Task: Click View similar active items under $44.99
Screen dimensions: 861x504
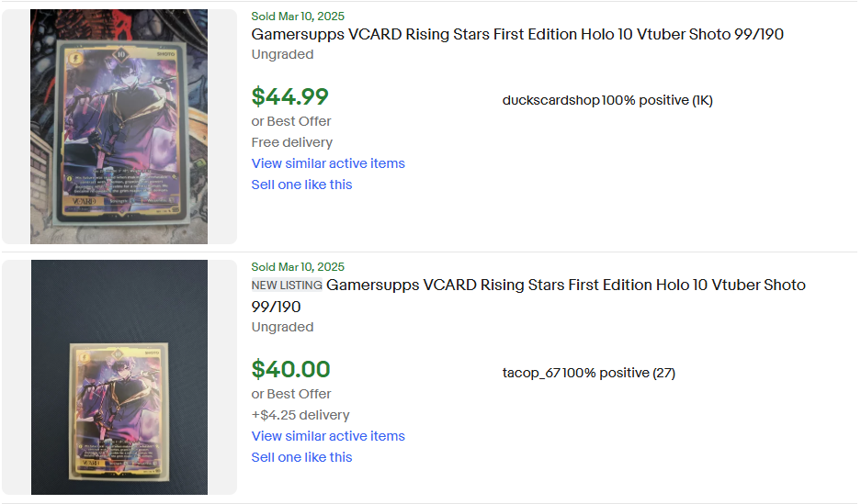Action: tap(328, 163)
